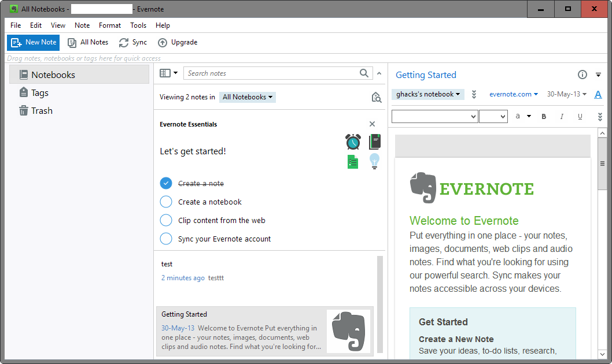Close the Evernote Essentials panel

coord(372,124)
